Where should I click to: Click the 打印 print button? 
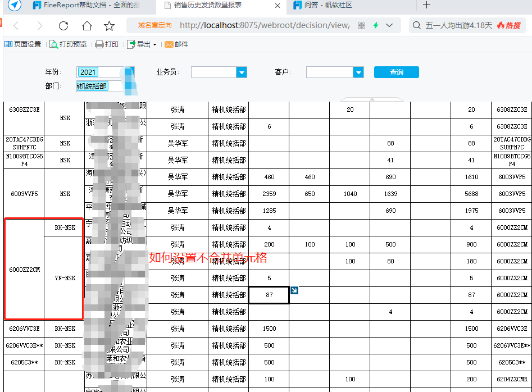point(107,44)
